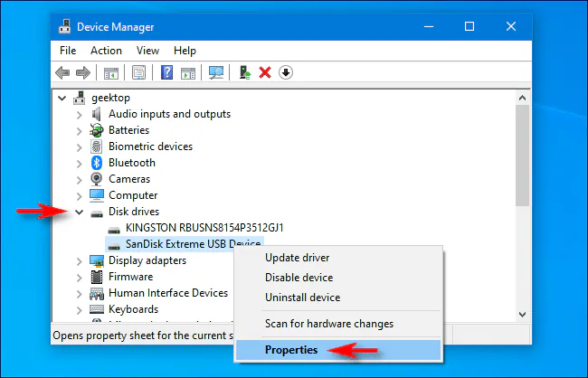Open the Properties toolbar icon

click(x=138, y=72)
